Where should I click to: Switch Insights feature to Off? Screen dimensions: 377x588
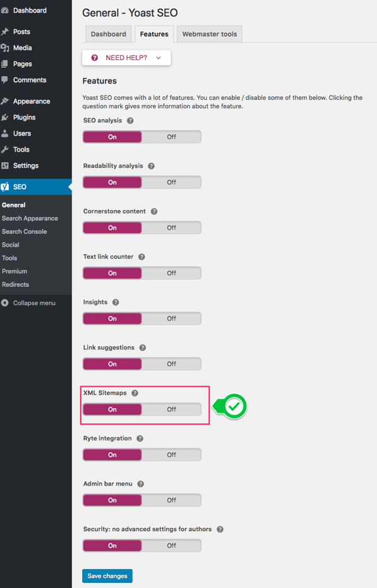(171, 319)
